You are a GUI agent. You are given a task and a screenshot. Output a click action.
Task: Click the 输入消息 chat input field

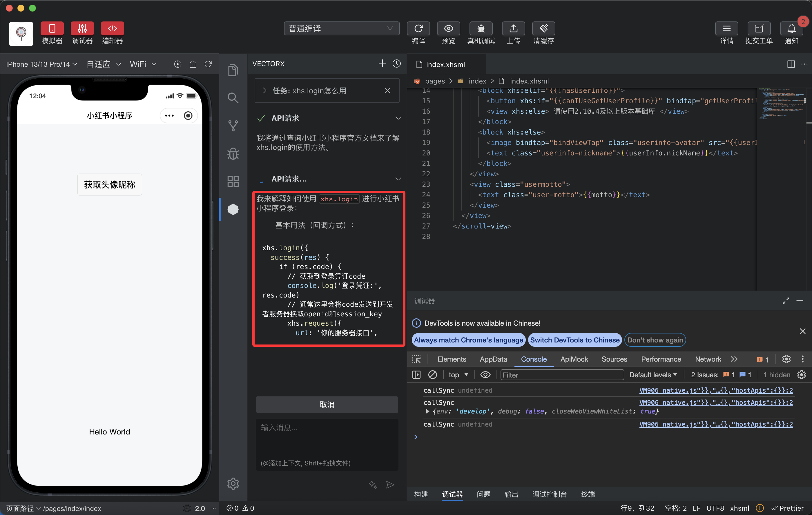(x=327, y=445)
